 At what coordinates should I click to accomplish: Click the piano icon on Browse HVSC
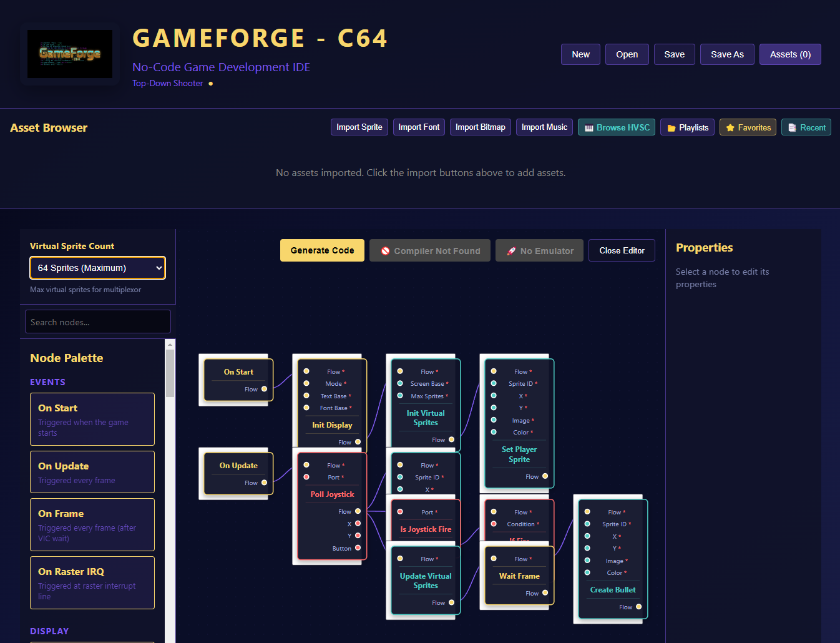pos(588,128)
